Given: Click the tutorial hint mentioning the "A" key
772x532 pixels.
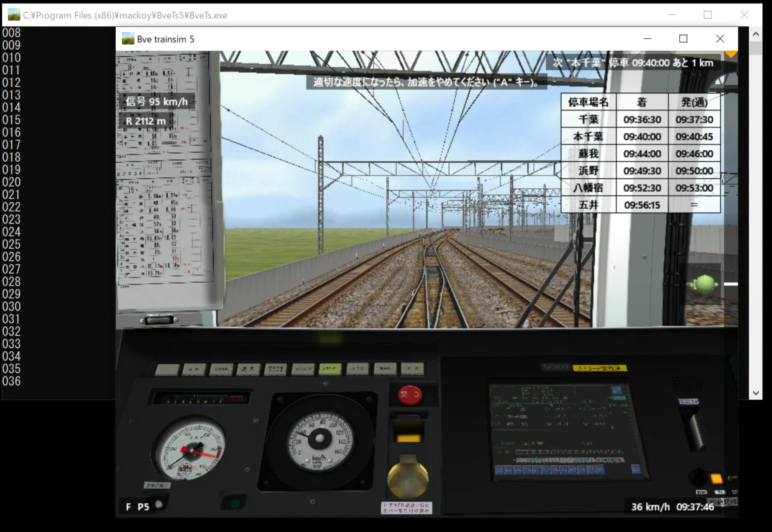Looking at the screenshot, I should 426,82.
